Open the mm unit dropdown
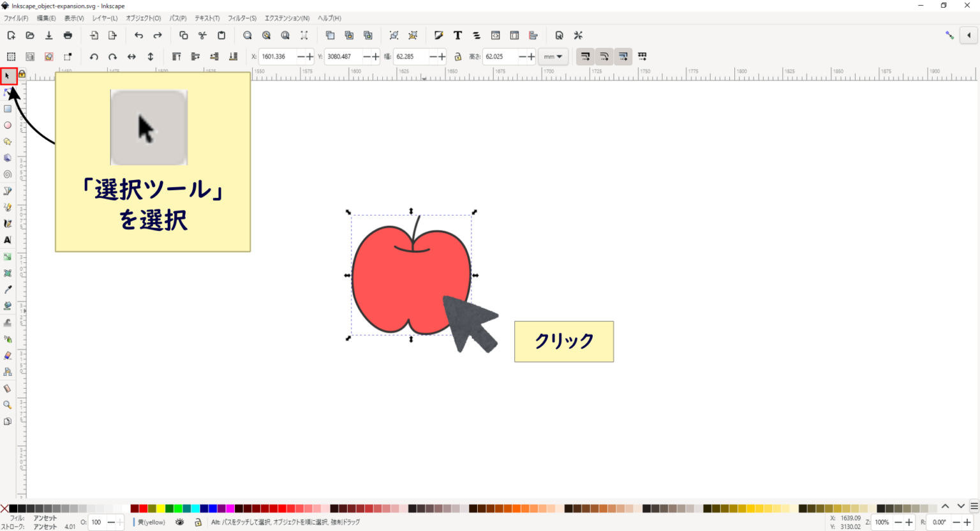 [554, 57]
